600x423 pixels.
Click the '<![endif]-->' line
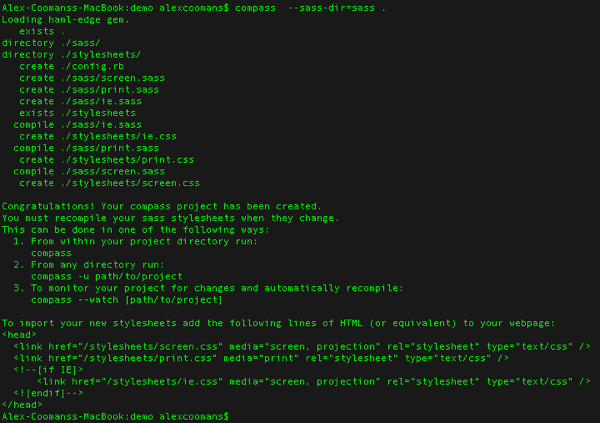[48, 394]
